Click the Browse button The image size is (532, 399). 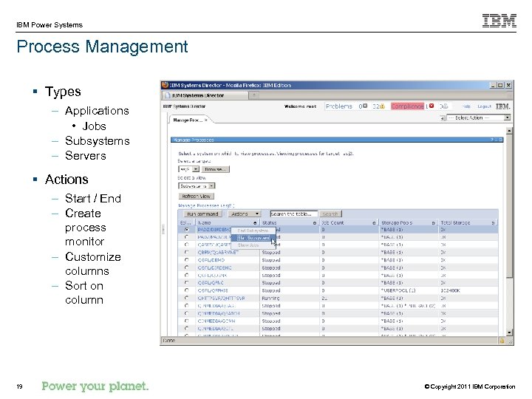point(216,169)
